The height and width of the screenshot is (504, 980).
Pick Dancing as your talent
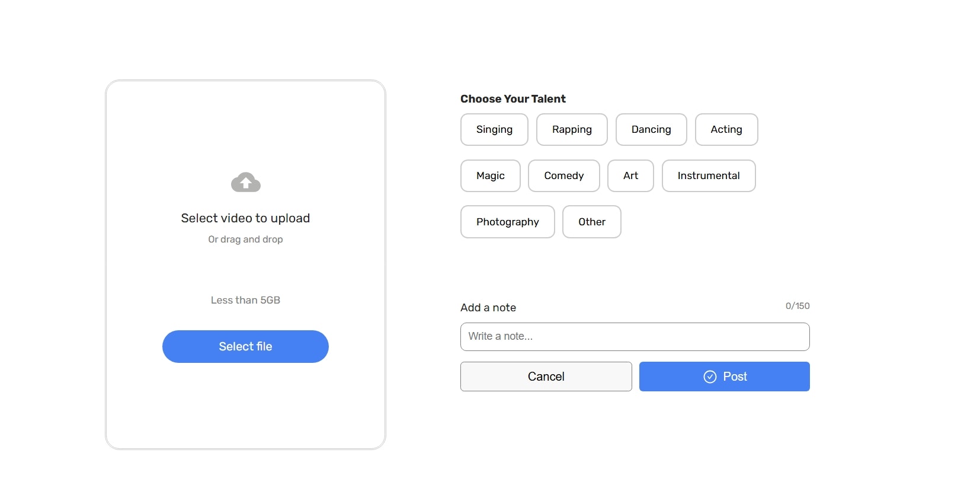(x=651, y=129)
